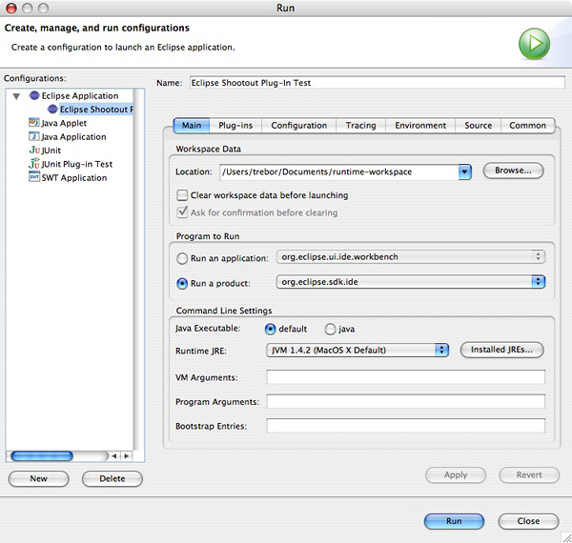572x543 pixels.
Task: Select Java Applet in configurations list
Action: click(64, 123)
